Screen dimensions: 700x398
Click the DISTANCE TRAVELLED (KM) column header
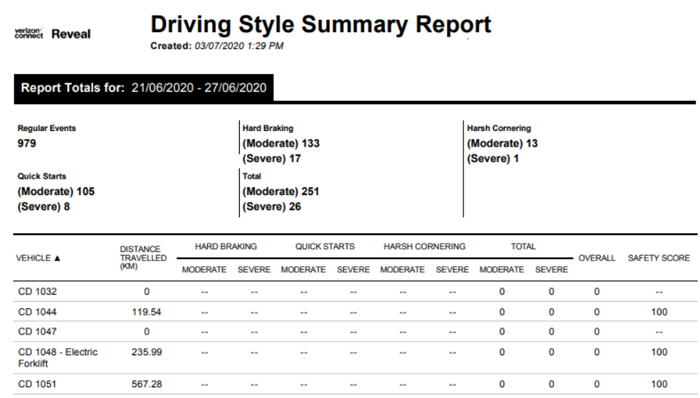[x=143, y=258]
